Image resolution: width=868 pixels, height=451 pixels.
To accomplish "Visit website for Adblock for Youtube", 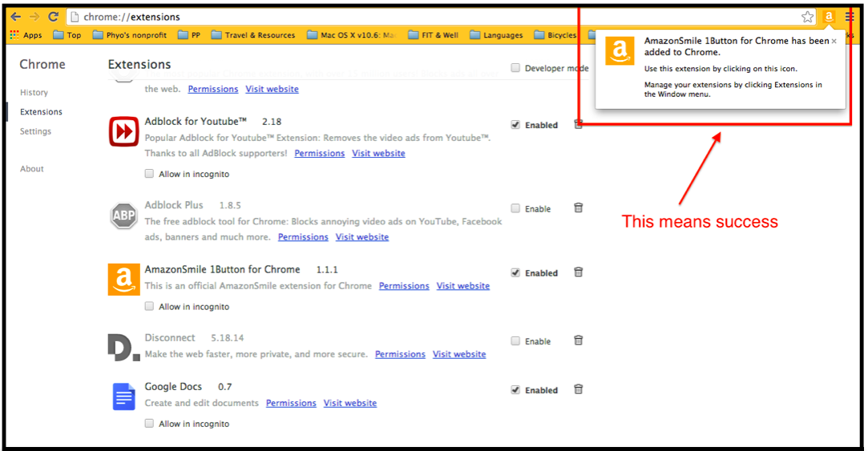I will 378,153.
